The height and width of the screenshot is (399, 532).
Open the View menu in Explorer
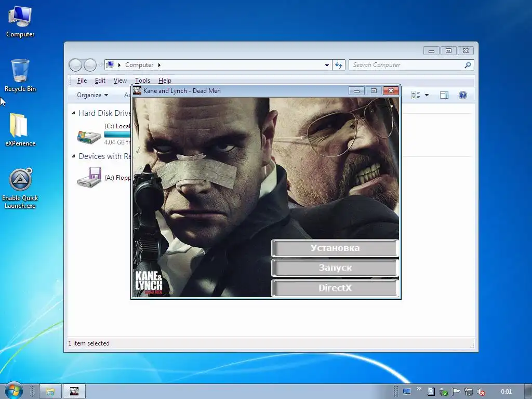pos(120,81)
